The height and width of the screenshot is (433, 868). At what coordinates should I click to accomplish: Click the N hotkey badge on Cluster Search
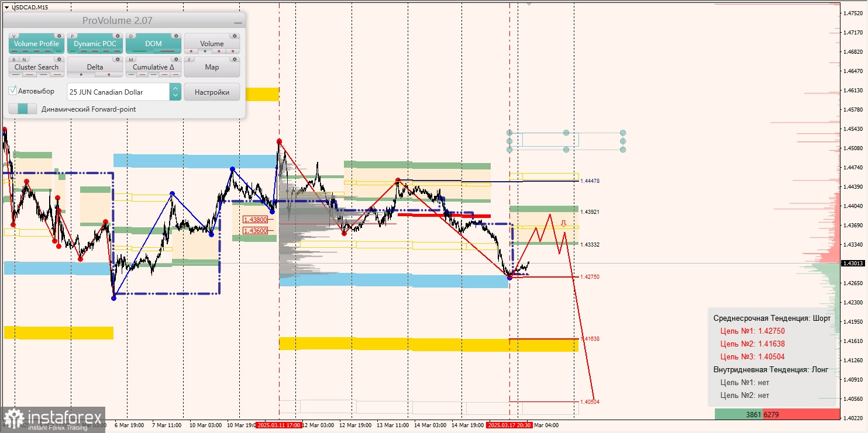[25, 60]
